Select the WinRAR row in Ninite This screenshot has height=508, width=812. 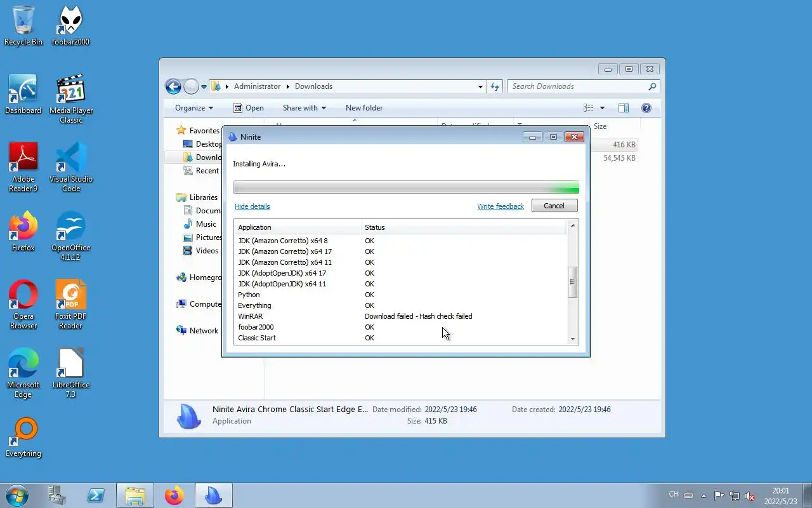click(400, 316)
